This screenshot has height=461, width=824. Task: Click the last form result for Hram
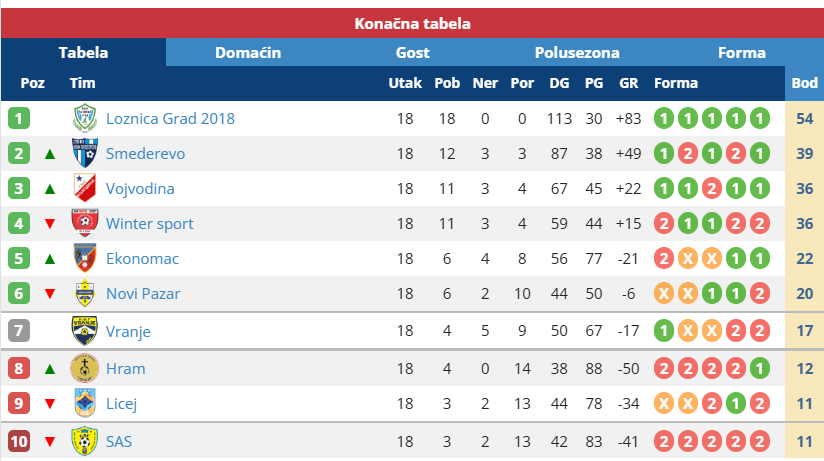coord(759,369)
